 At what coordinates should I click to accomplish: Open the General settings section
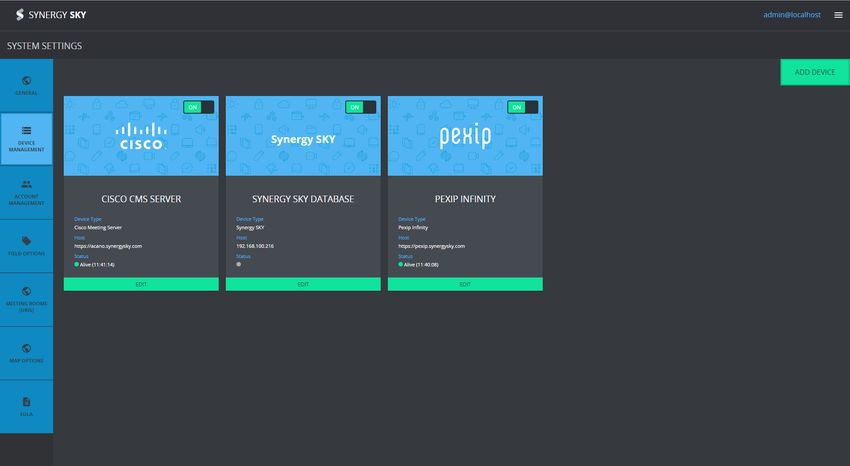tap(27, 86)
